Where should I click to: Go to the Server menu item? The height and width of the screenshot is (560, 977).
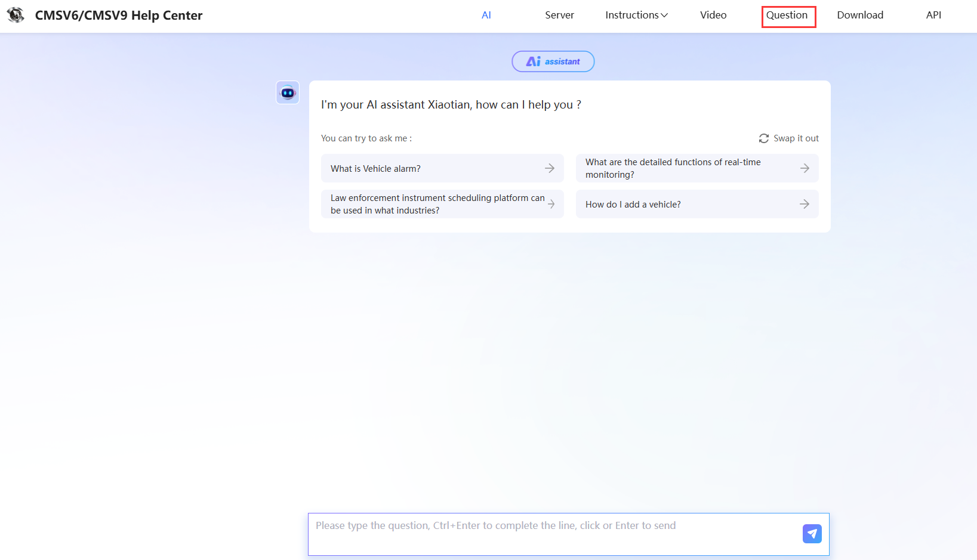pyautogui.click(x=559, y=15)
